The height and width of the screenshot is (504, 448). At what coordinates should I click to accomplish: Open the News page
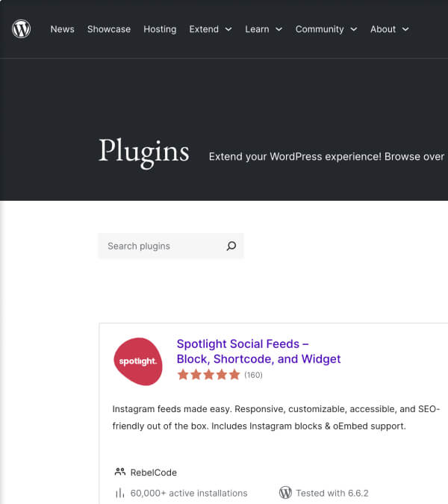(63, 29)
